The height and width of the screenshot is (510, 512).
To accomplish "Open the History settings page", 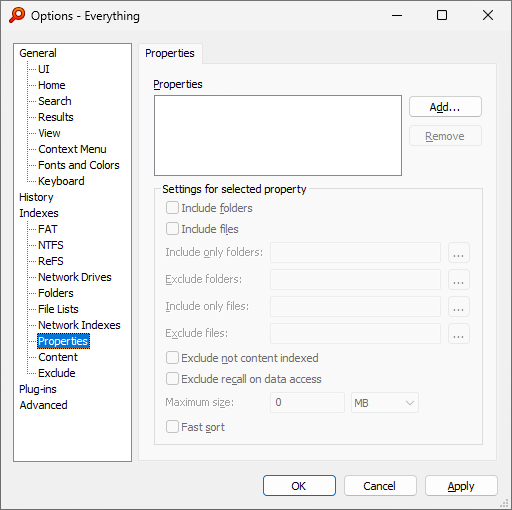I will click(36, 197).
